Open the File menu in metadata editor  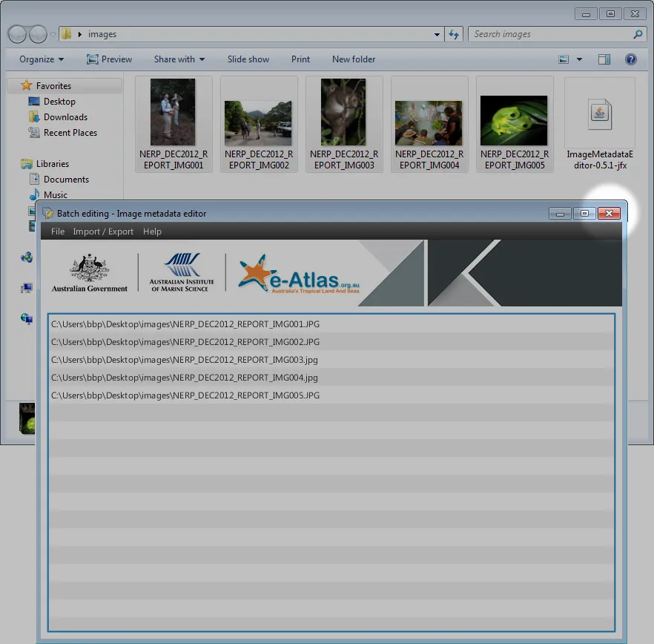tap(58, 231)
